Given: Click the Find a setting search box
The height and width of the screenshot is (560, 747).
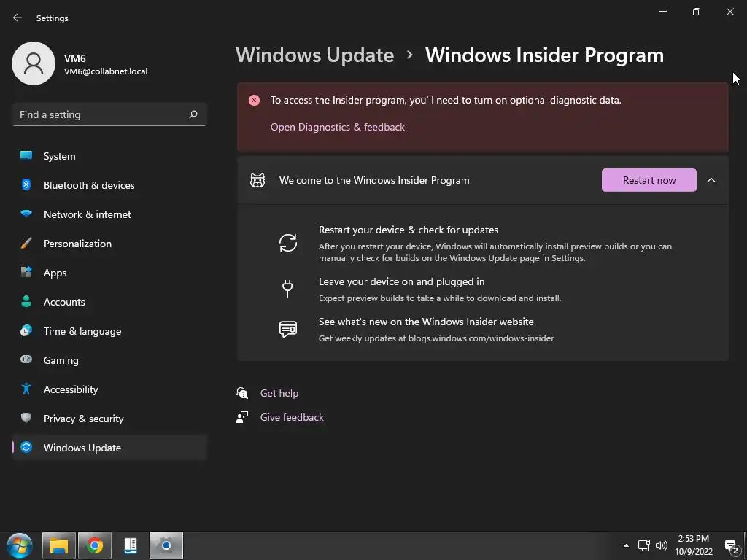Looking at the screenshot, I should (x=109, y=114).
